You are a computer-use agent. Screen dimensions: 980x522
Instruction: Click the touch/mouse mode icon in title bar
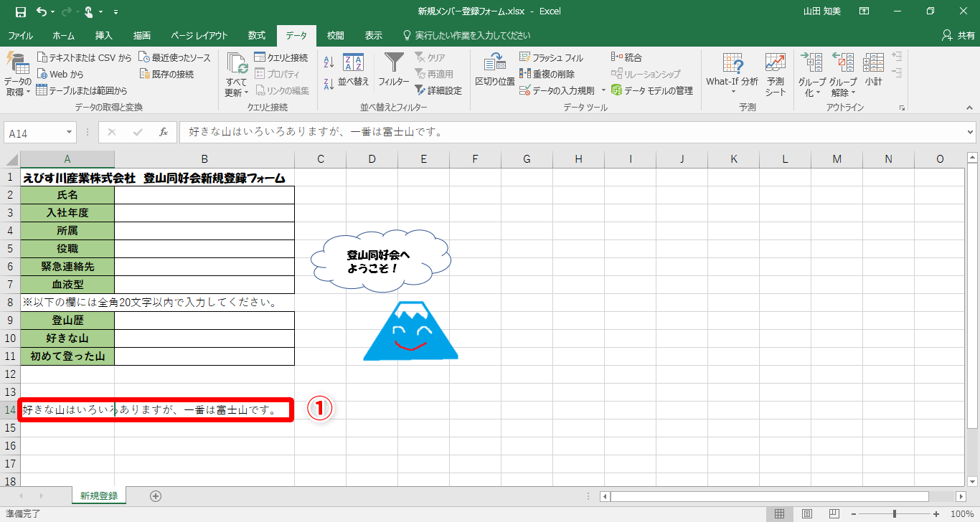point(89,11)
